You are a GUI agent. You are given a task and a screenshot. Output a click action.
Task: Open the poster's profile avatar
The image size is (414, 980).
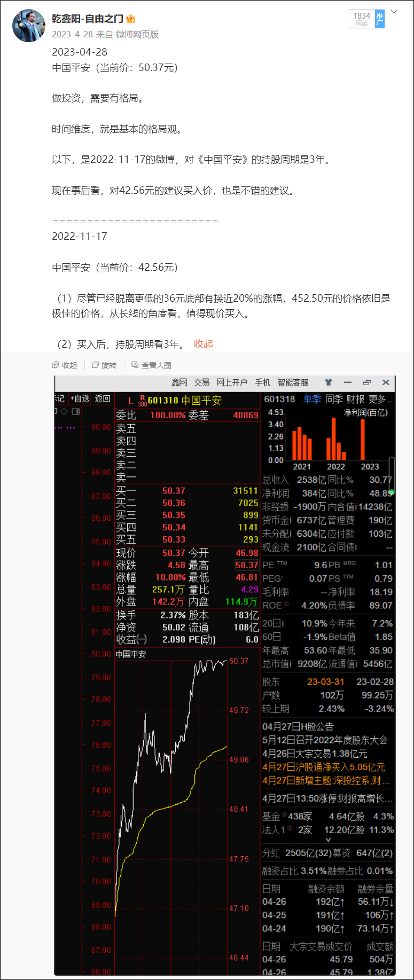pos(29,26)
